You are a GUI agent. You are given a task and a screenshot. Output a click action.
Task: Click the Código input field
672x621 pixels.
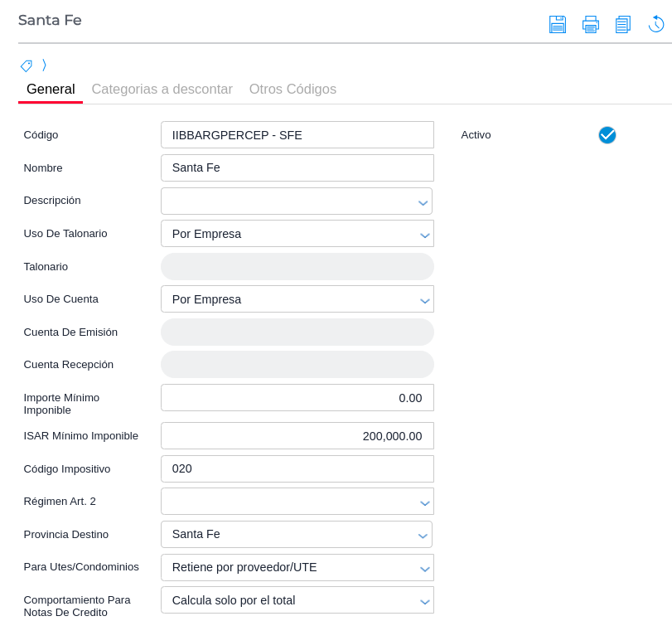(x=297, y=135)
